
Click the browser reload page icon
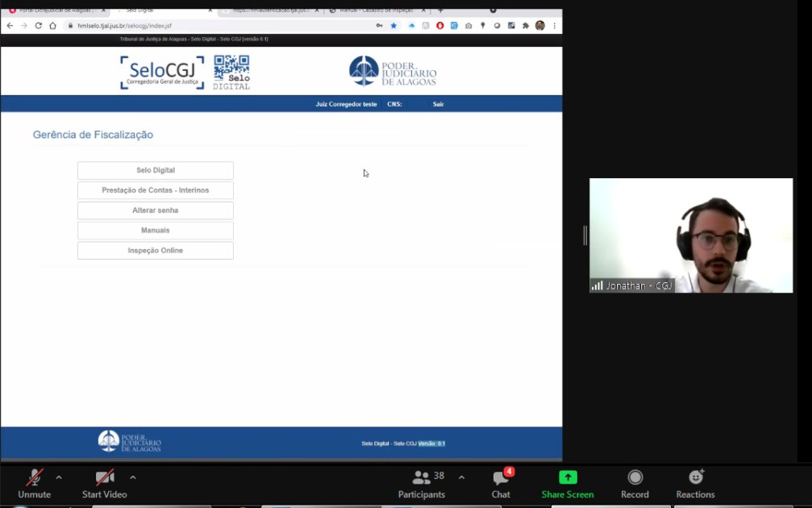coord(38,26)
